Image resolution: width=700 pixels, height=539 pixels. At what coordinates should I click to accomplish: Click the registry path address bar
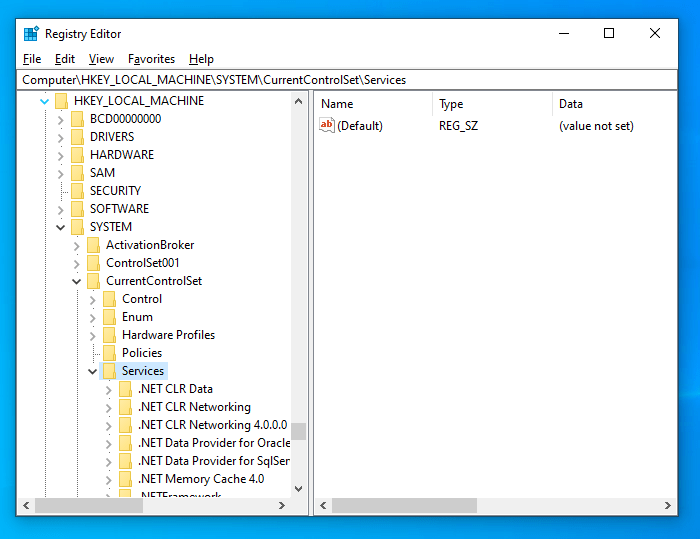[350, 79]
